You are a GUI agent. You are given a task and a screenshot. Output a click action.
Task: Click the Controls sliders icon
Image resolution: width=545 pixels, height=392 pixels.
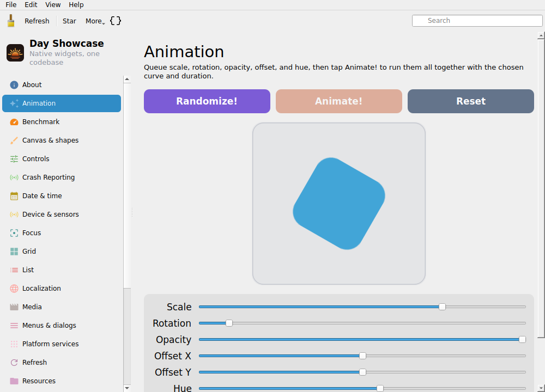(x=14, y=158)
